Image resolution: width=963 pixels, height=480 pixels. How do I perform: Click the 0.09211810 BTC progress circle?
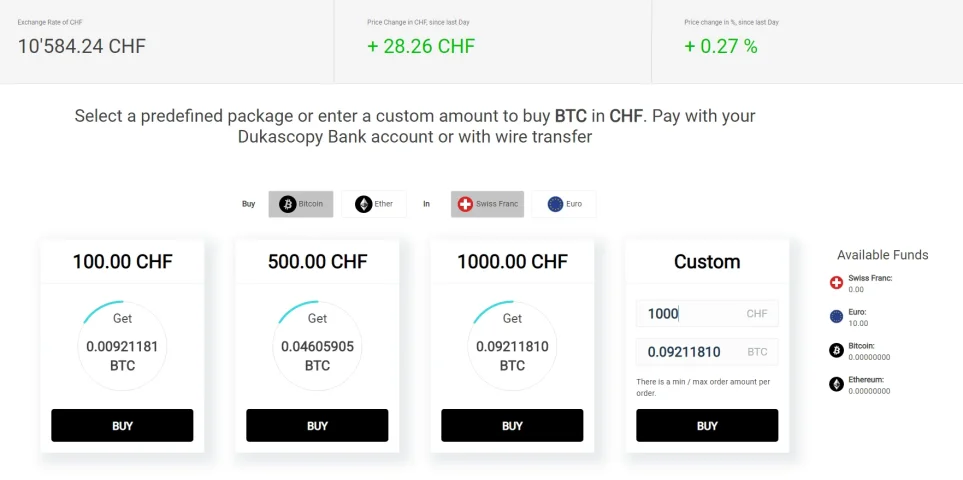click(512, 346)
